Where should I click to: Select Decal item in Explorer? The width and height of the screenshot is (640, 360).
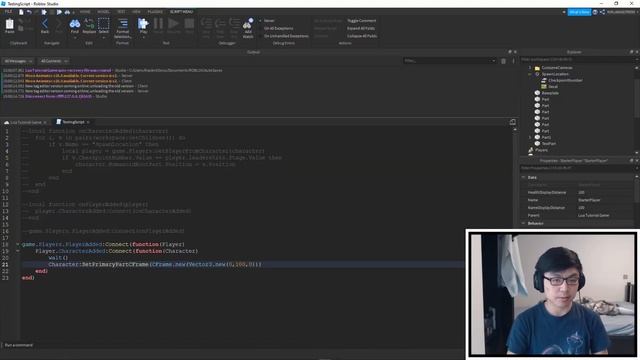pyautogui.click(x=553, y=87)
